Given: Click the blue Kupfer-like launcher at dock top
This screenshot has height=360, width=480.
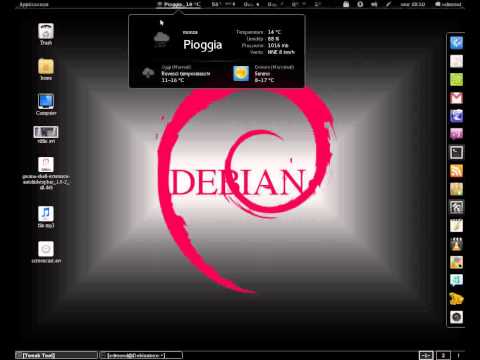Looking at the screenshot, I should click(456, 43).
